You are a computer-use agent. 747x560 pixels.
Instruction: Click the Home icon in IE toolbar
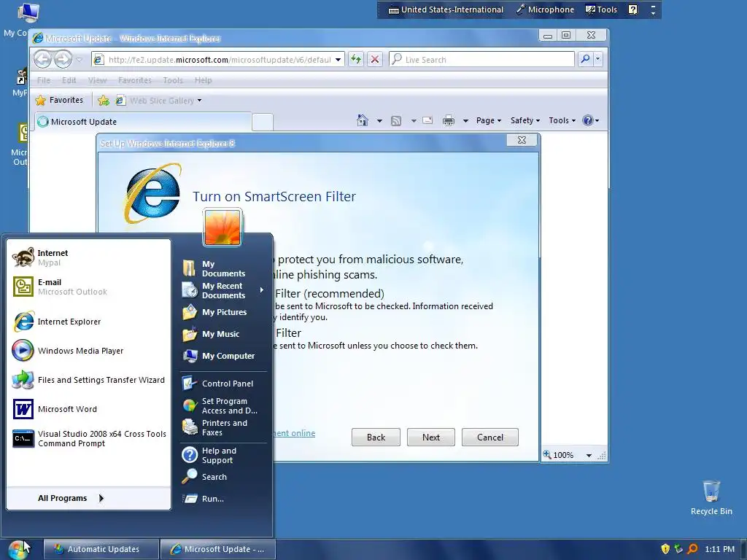tap(363, 120)
